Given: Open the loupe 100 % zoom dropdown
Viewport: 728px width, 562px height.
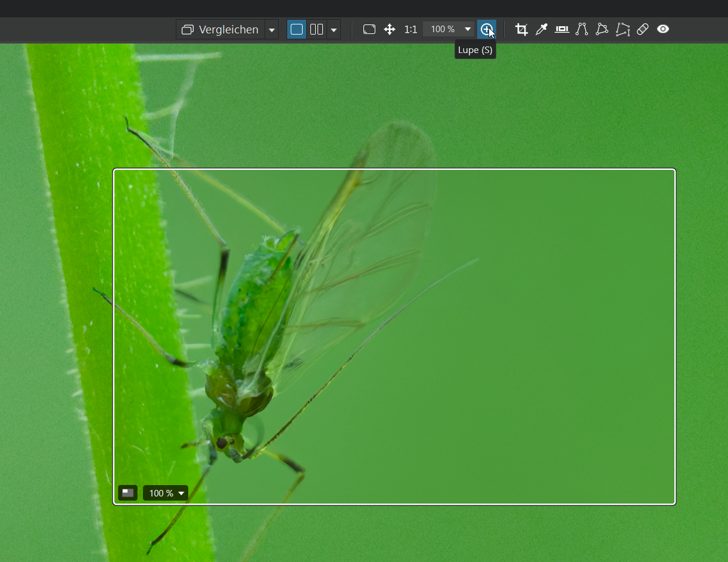Looking at the screenshot, I should point(166,493).
